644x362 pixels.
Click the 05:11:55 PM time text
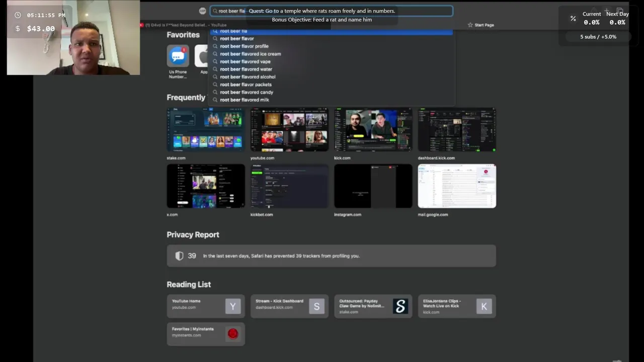(46, 15)
